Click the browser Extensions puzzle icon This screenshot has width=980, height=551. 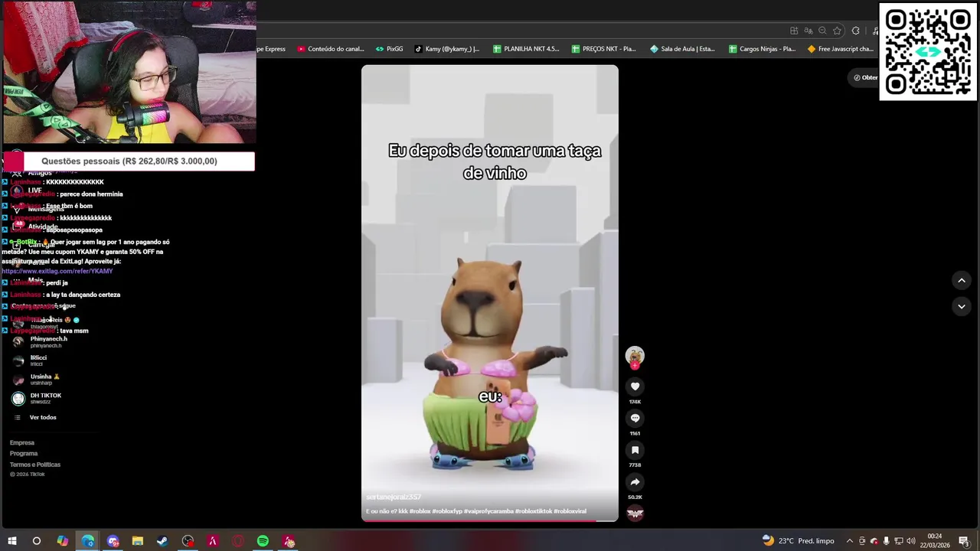pyautogui.click(x=855, y=31)
